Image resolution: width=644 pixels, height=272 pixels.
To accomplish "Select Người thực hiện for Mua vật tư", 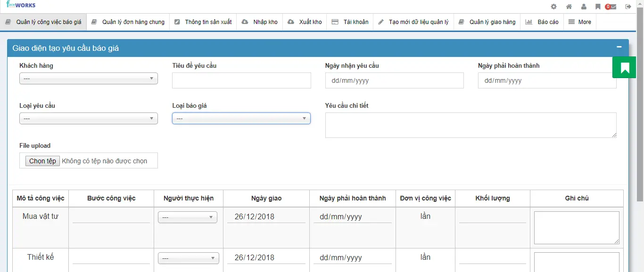I will pos(188,217).
